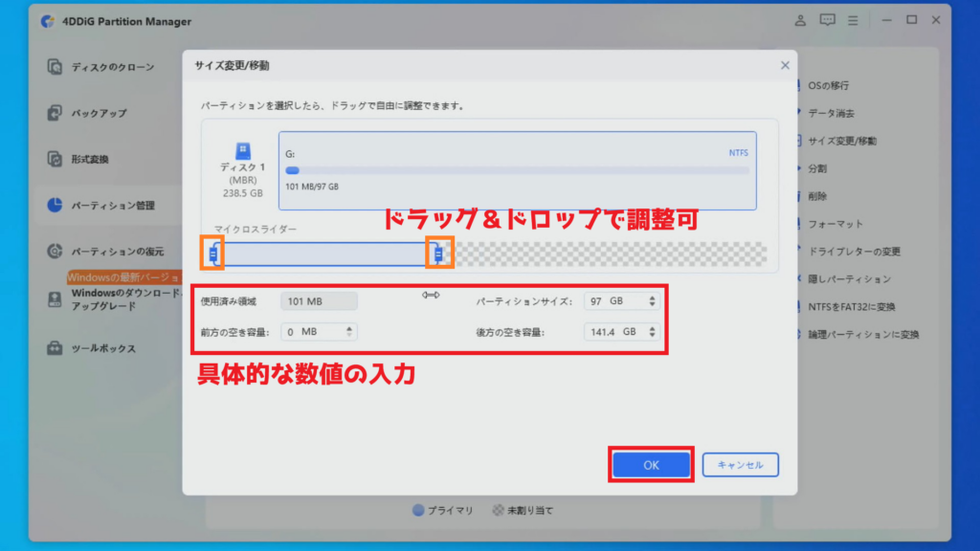Open the feedback chat bubble icon
This screenshot has width=980, height=551.
827,20
